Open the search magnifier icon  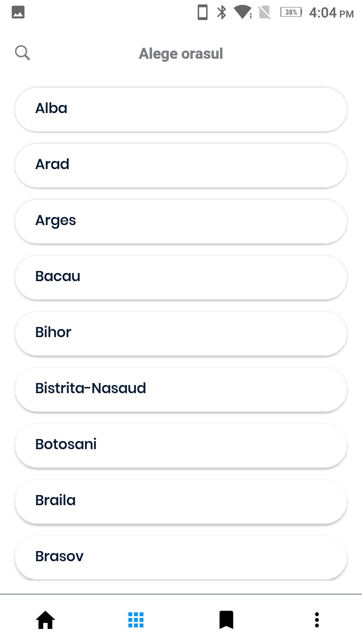[22, 53]
